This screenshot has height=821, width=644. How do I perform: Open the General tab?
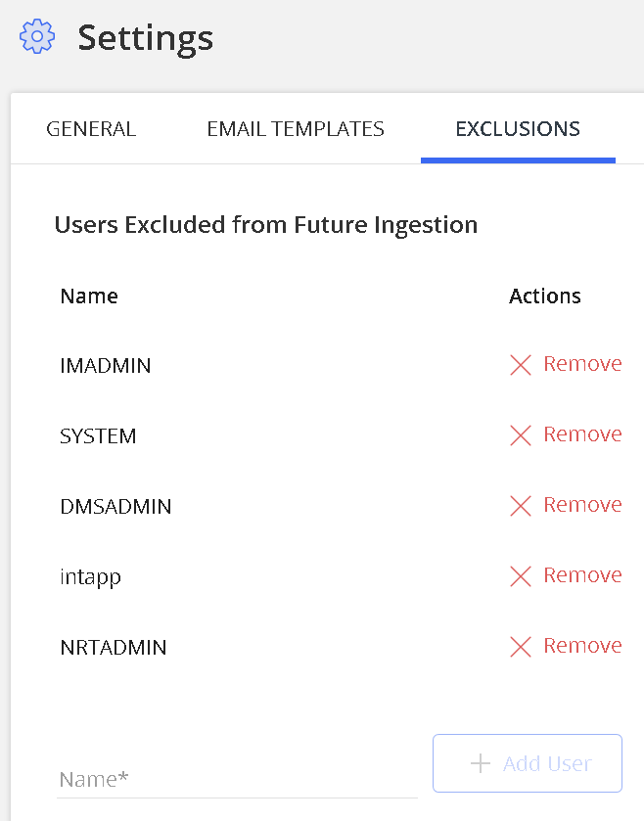pos(91,129)
